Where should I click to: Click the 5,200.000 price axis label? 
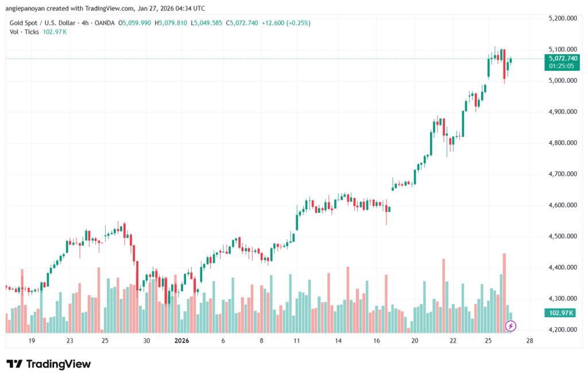pyautogui.click(x=563, y=18)
